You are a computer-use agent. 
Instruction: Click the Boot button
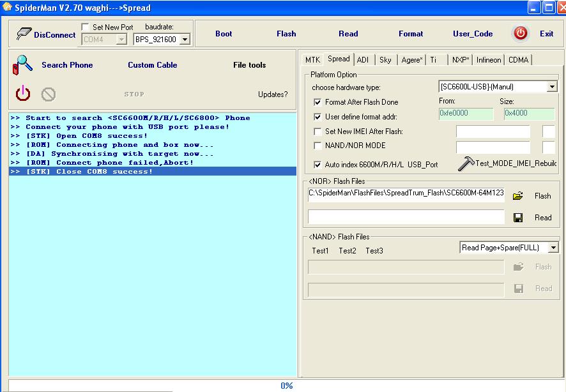[224, 34]
